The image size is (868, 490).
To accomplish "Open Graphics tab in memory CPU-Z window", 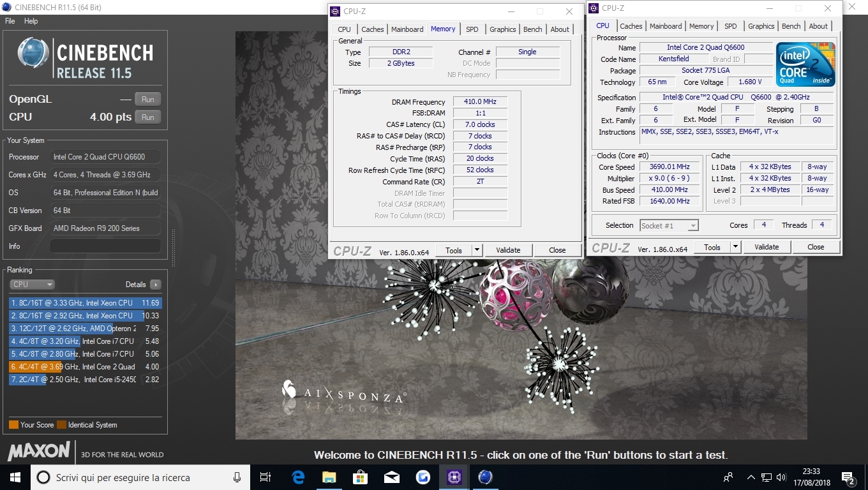I will pos(503,29).
